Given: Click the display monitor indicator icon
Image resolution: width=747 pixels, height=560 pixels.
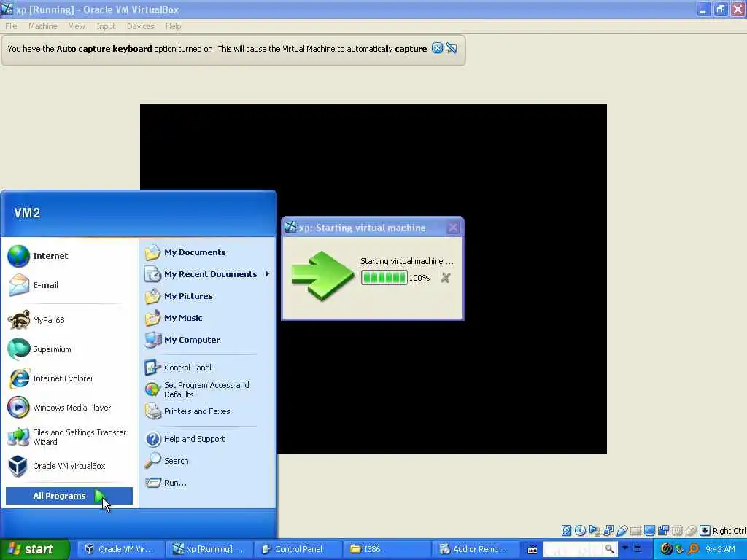Looking at the screenshot, I should [x=649, y=531].
